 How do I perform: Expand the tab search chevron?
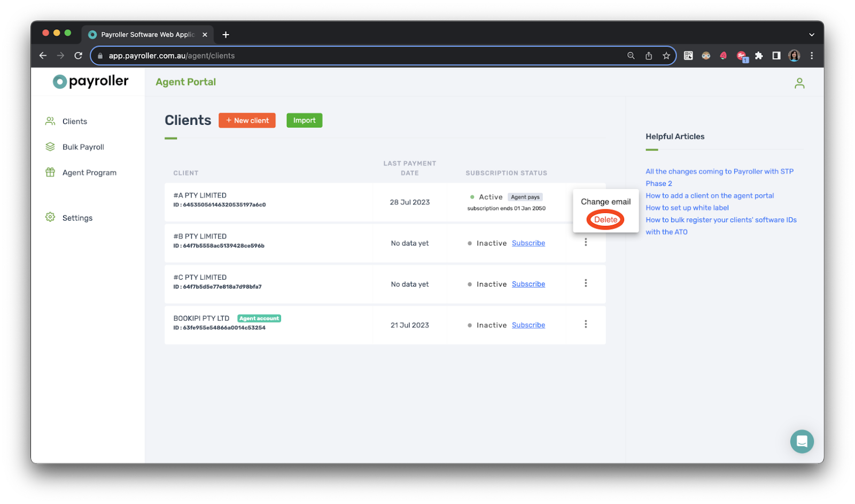pos(812,35)
